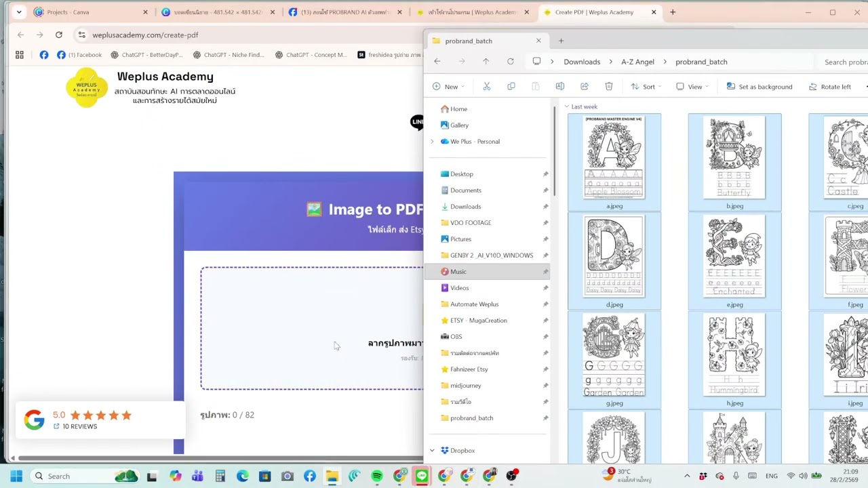
Task: Open File Explorer from the taskbar
Action: [332, 476]
